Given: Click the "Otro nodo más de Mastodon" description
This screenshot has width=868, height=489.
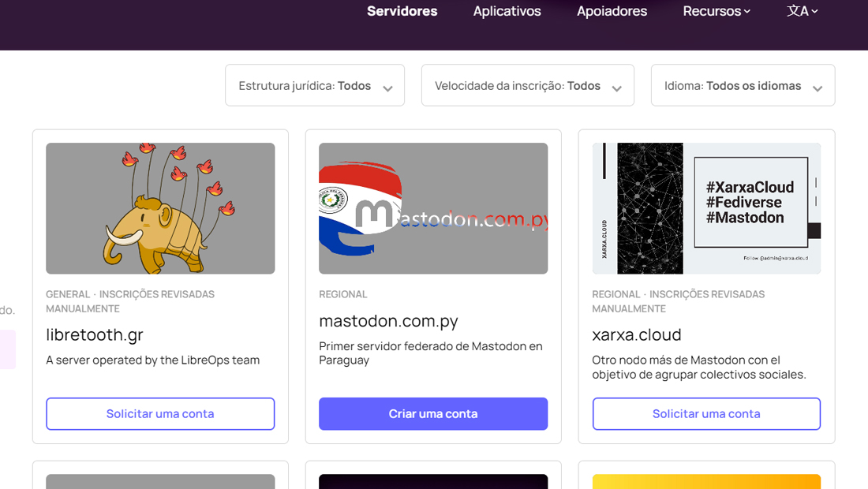Looking at the screenshot, I should [x=698, y=368].
